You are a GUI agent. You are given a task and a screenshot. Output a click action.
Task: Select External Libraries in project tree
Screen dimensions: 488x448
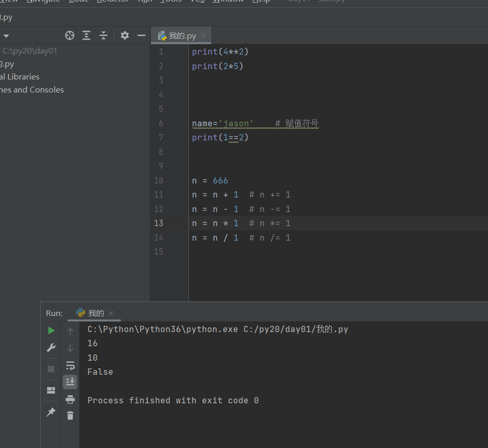pyautogui.click(x=20, y=77)
